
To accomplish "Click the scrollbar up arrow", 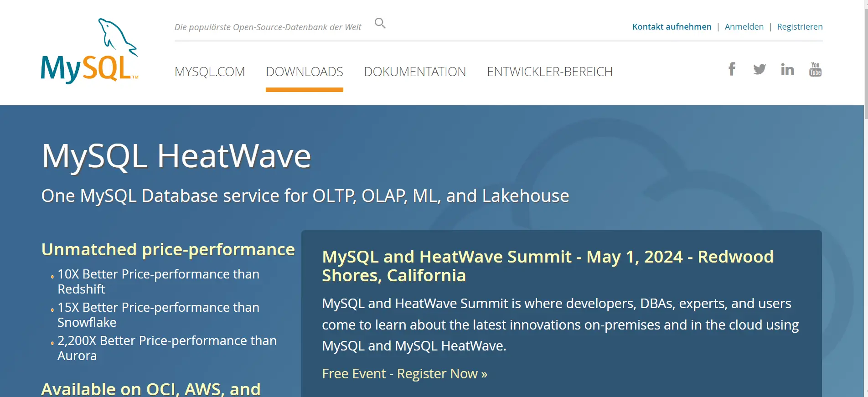I will (x=865, y=4).
